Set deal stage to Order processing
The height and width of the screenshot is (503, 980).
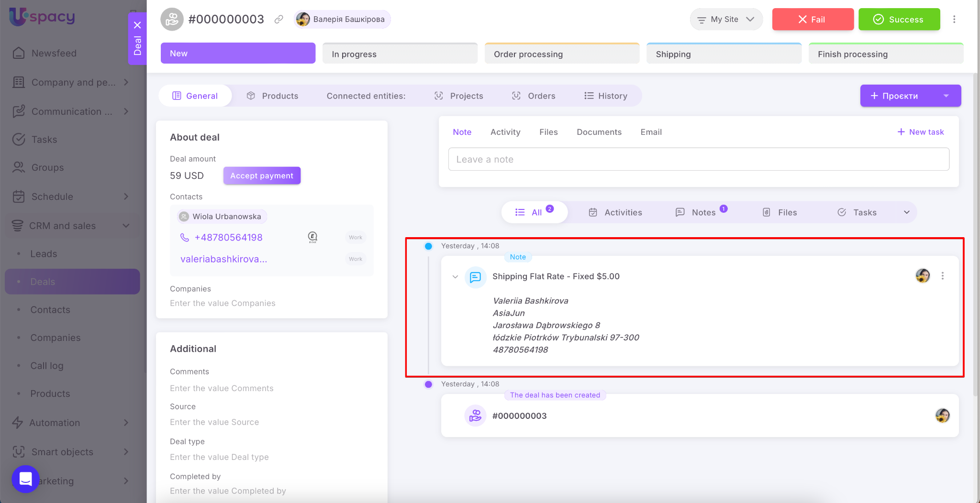pyautogui.click(x=561, y=54)
